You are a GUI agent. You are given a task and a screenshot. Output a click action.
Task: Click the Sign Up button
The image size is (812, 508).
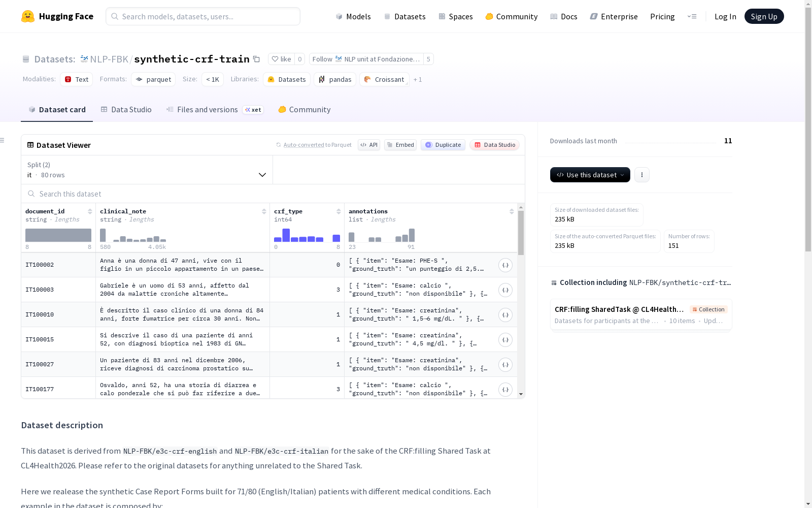(764, 16)
